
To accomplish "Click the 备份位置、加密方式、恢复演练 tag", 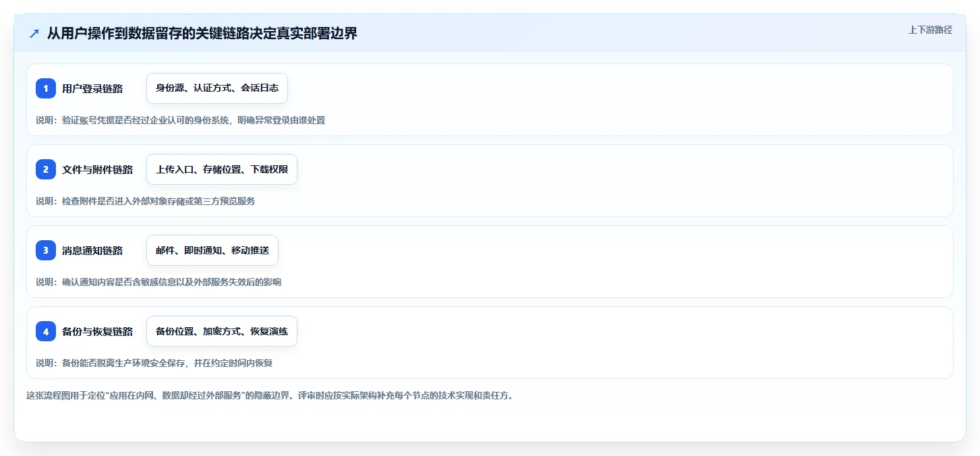I will click(x=222, y=331).
